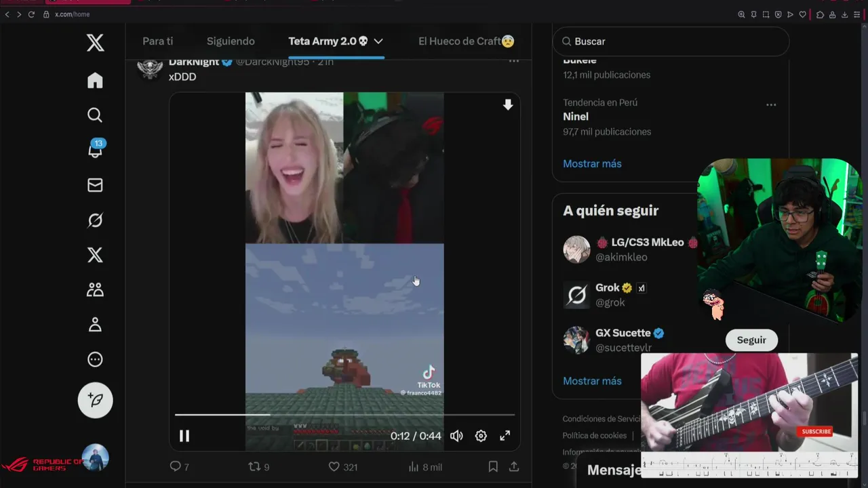Go back with browser back arrow
Viewport: 868px width, 488px height.
[x=7, y=14]
